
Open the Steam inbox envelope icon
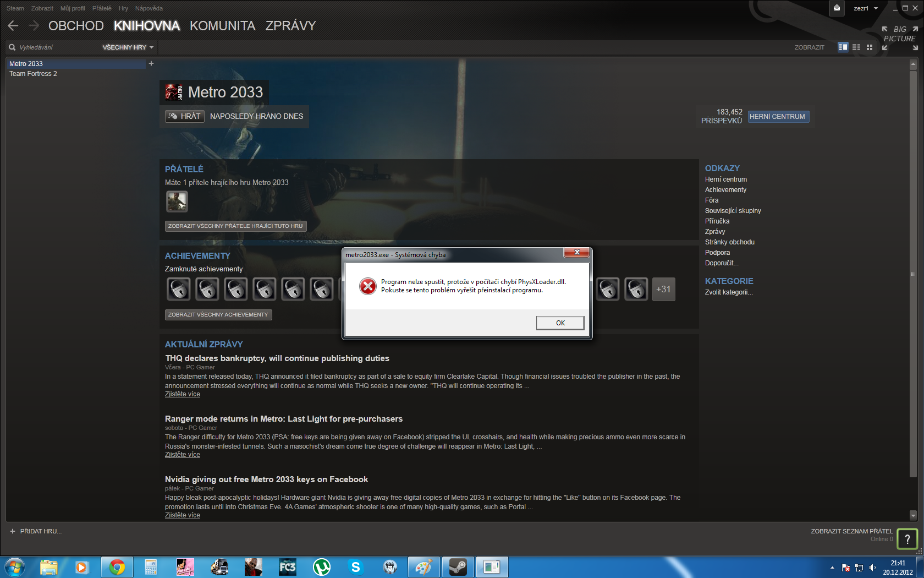[837, 8]
